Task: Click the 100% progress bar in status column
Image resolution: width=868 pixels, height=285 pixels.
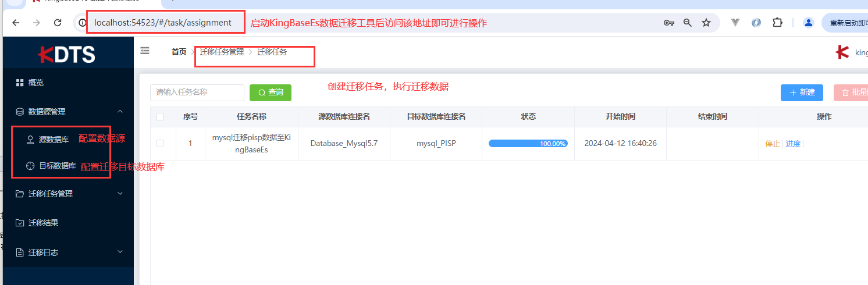Action: tap(528, 144)
